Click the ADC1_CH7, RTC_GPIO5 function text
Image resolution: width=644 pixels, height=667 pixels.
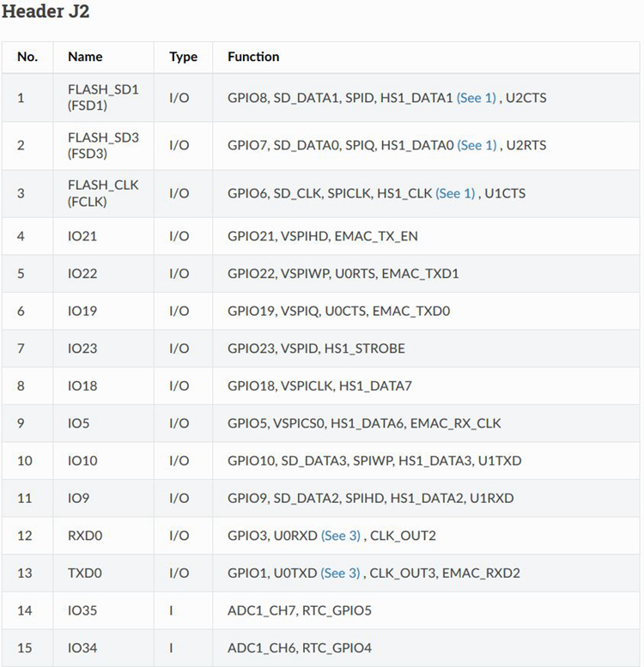(299, 610)
